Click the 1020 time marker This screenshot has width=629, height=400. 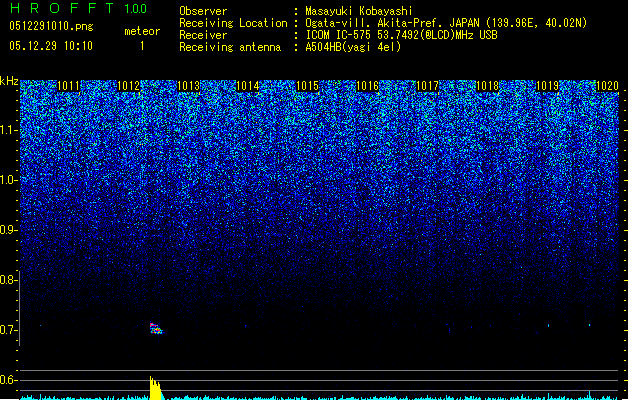pos(607,86)
